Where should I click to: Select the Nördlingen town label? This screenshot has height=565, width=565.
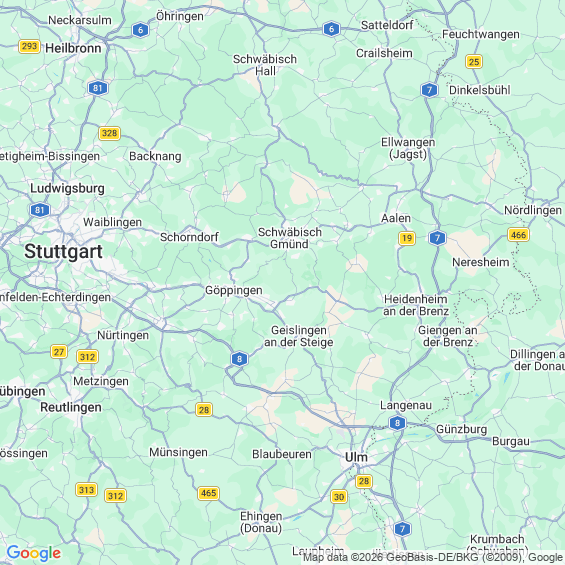tap(533, 210)
